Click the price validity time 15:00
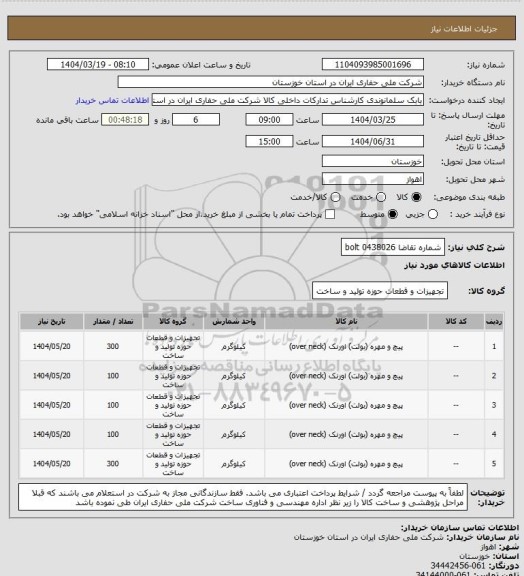Image resolution: width=524 pixels, height=576 pixels. tap(269, 141)
